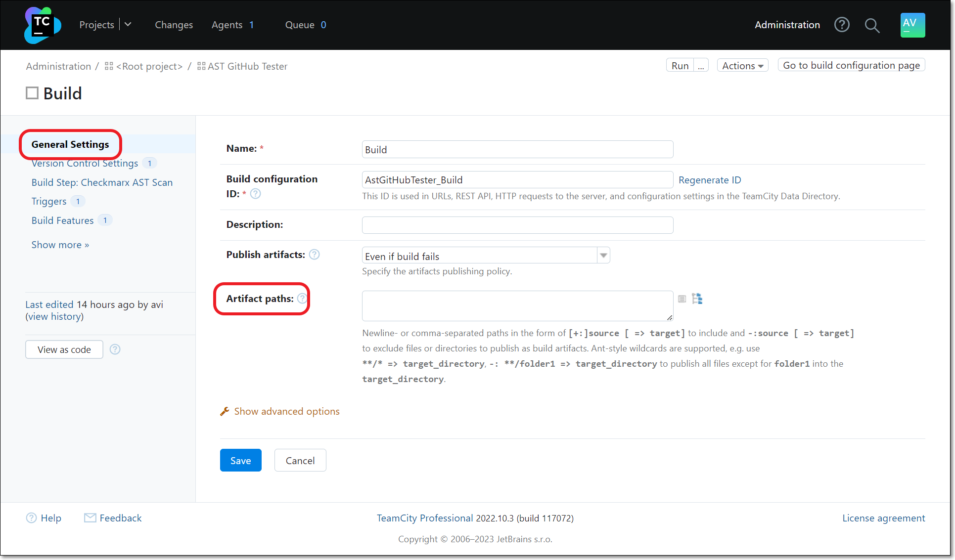Open the artifact paths file tree browser icon

point(697,299)
